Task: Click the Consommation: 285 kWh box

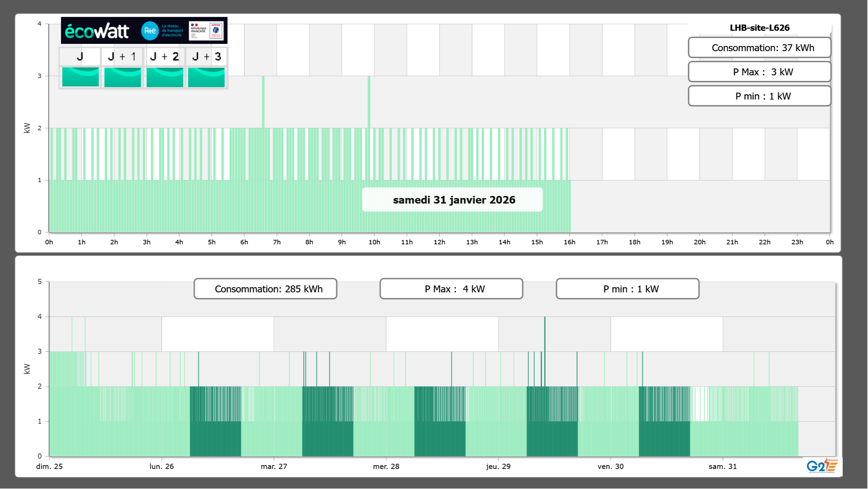Action: point(265,289)
